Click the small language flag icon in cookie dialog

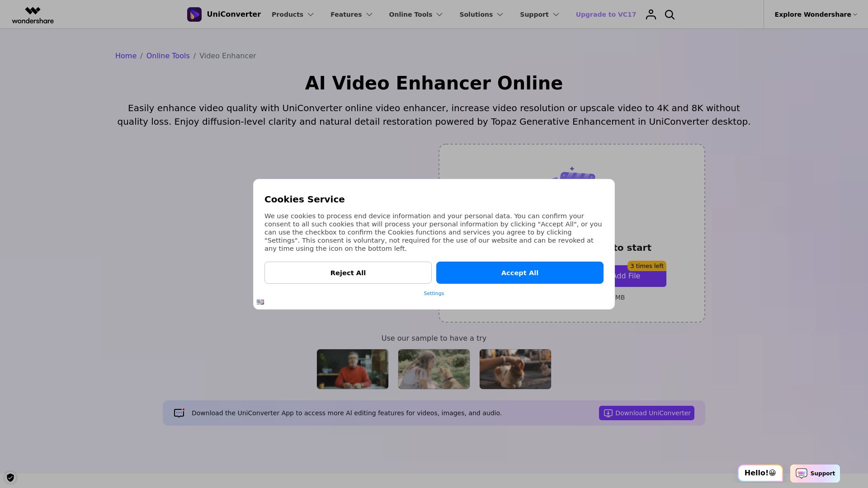click(260, 302)
